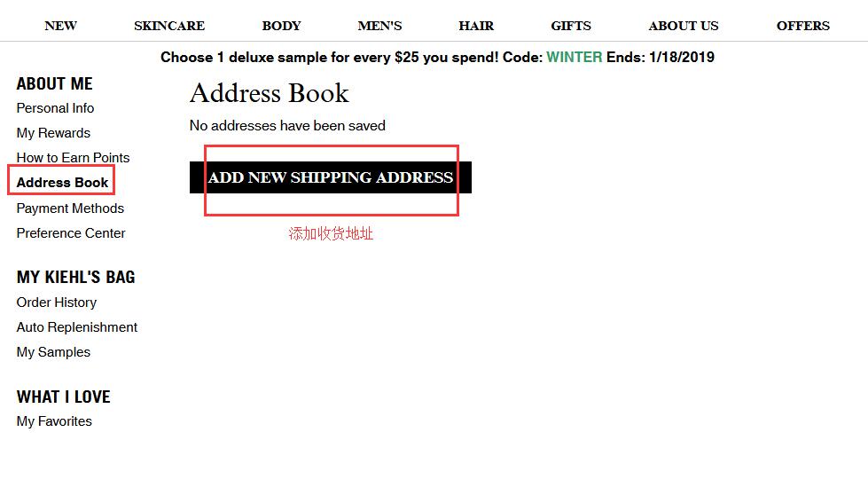Open How to Earn Points

click(x=73, y=158)
